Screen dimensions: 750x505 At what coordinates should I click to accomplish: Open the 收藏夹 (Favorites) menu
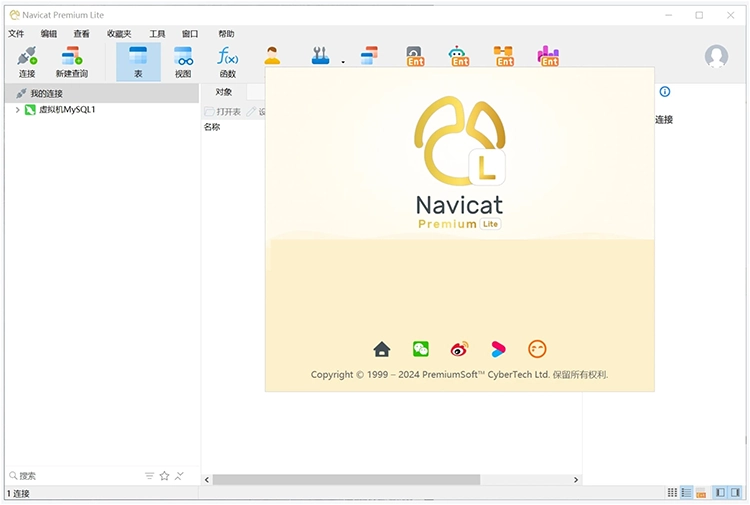[118, 34]
